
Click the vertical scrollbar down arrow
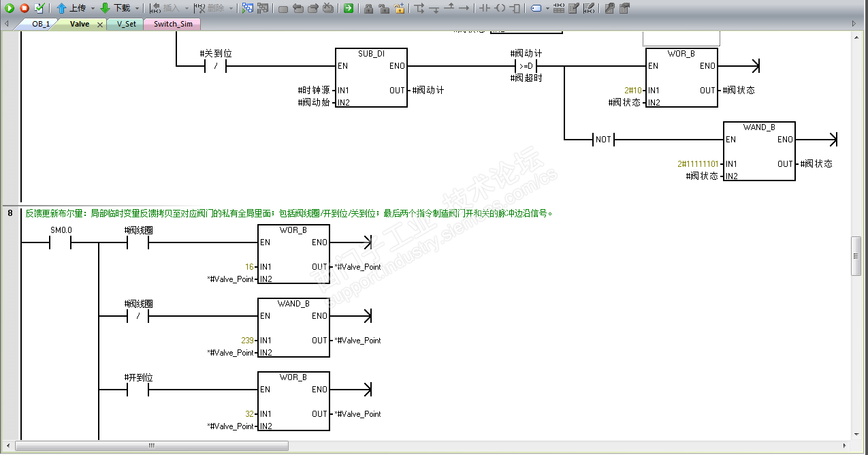856,433
